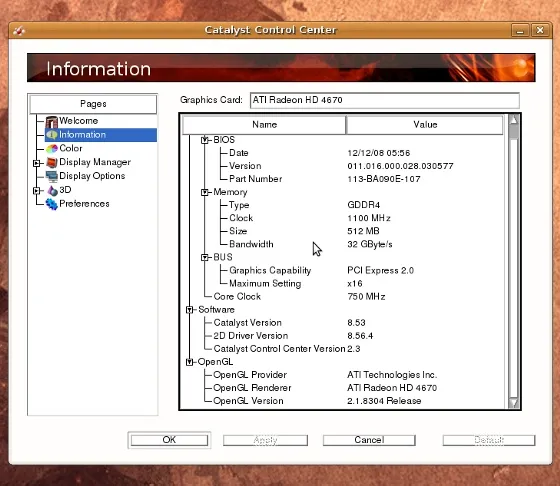Viewport: 560px width, 486px height.
Task: Click the Catalyst title bar app icon
Action: pos(19,31)
